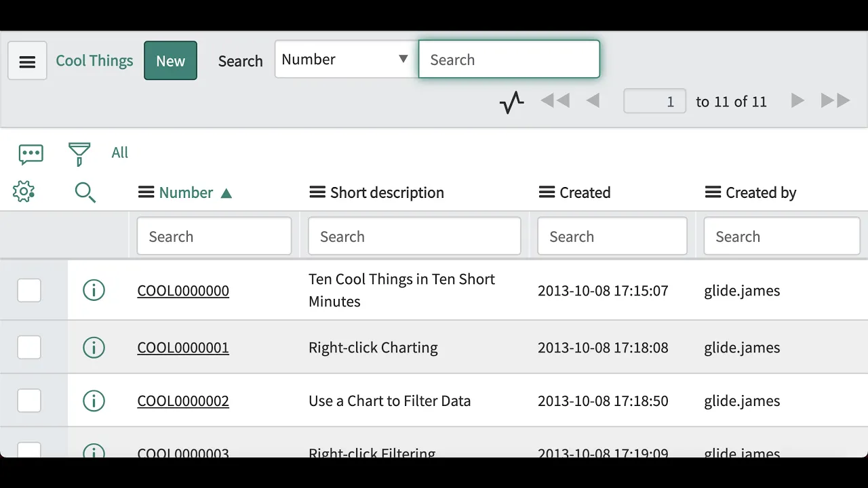Click the Short description column search box
Screen dimensions: 868x488
414,236
